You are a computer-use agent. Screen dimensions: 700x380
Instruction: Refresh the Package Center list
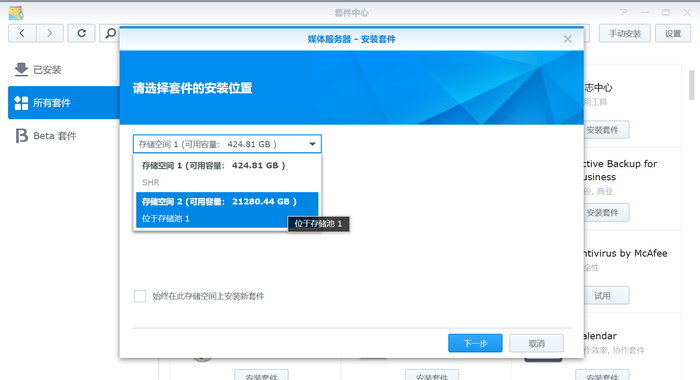tap(81, 33)
